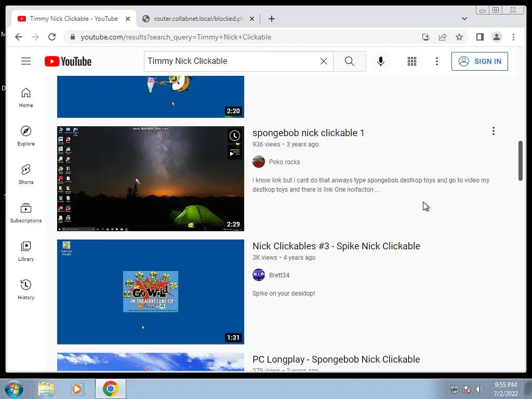Go back with the browser back arrow
Image resolution: width=532 pixels, height=399 pixels.
[x=19, y=37]
